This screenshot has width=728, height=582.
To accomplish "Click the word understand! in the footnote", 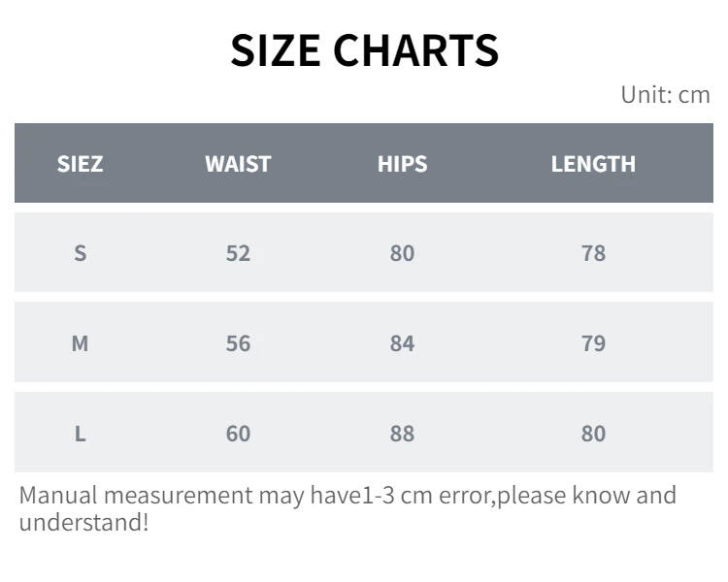I will pyautogui.click(x=84, y=522).
